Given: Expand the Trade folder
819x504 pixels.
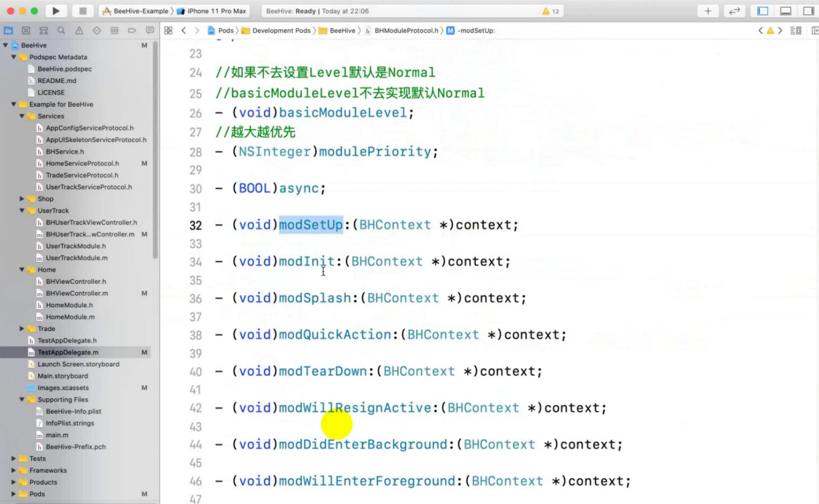Looking at the screenshot, I should [22, 329].
